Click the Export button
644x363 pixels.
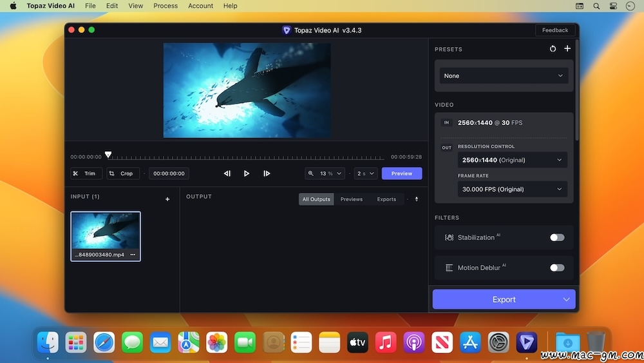point(504,299)
